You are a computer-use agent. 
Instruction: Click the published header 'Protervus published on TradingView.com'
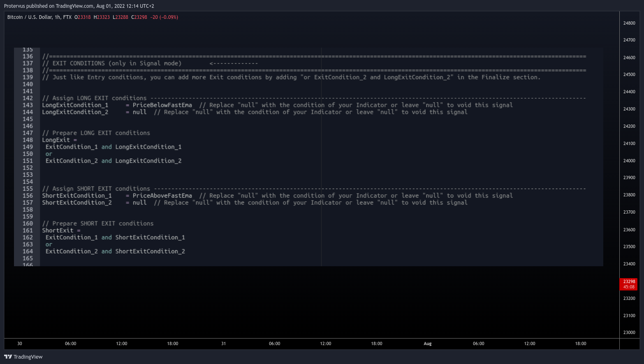click(49, 6)
